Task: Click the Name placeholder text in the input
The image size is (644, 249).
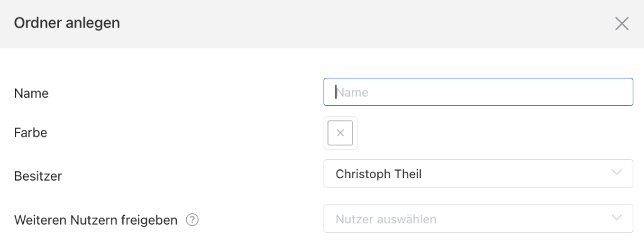Action: [x=352, y=92]
